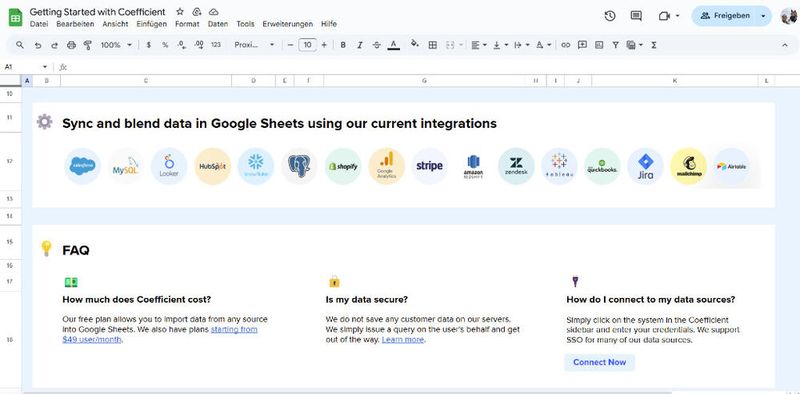800x394 pixels.
Task: Format as currency with the dollar icon
Action: pos(148,45)
